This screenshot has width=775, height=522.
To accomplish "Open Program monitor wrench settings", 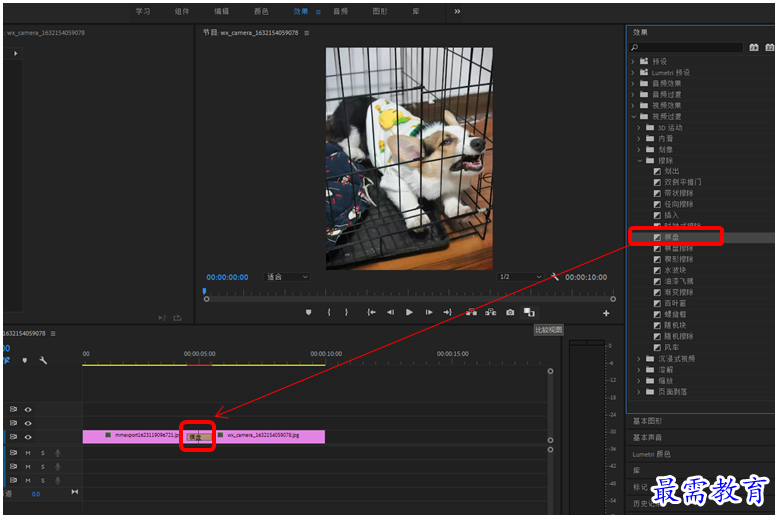I will pos(555,277).
